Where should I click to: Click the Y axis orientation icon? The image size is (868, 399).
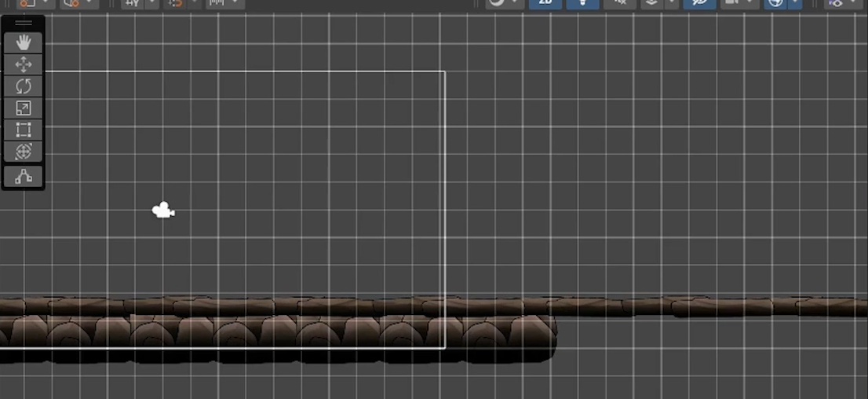[x=133, y=3]
